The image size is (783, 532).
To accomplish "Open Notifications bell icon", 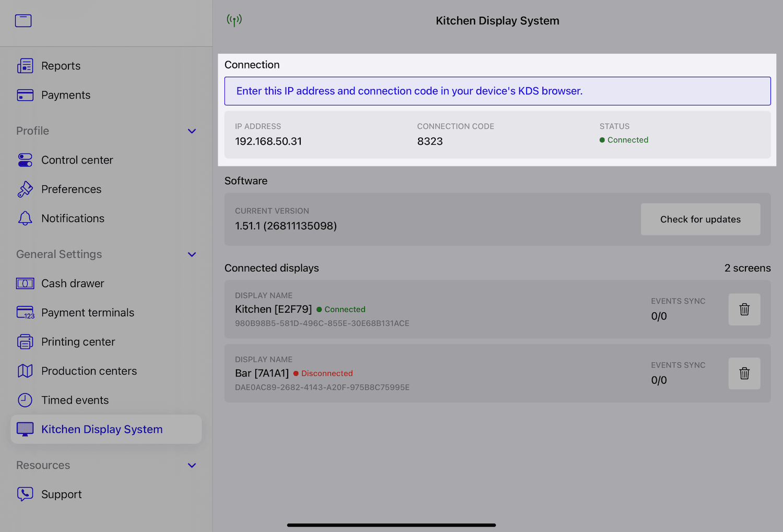I will click(25, 218).
